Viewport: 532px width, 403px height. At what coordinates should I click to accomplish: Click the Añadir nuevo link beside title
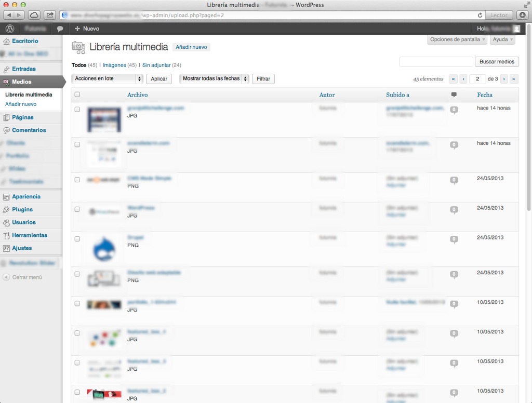(x=191, y=47)
